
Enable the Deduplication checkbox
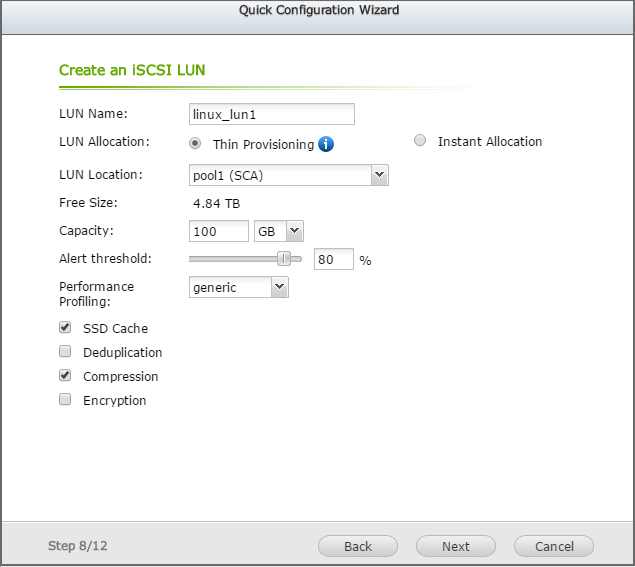[65, 351]
